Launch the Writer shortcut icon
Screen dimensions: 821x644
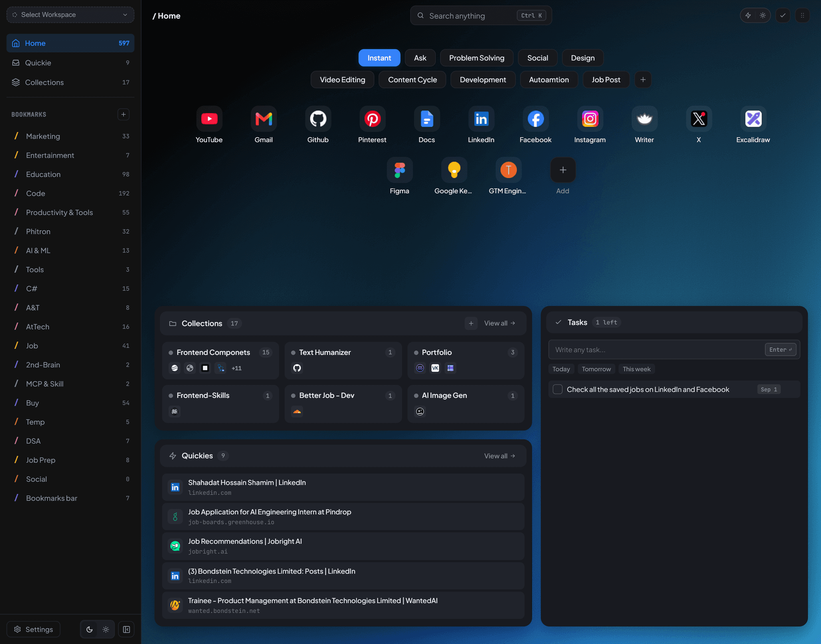645,119
